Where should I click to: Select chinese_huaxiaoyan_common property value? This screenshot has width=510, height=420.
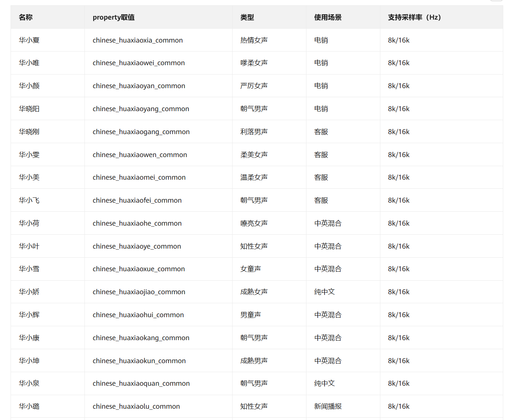(x=139, y=86)
